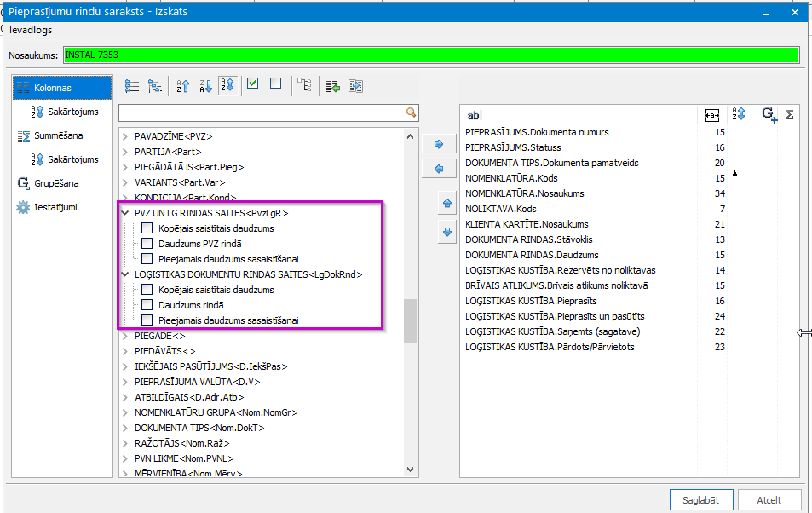Move selected column up
This screenshot has height=513, width=812.
(447, 203)
